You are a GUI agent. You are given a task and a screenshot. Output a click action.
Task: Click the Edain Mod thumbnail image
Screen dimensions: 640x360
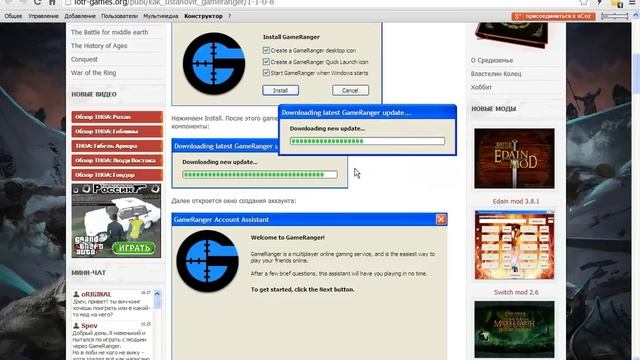[x=514, y=158]
